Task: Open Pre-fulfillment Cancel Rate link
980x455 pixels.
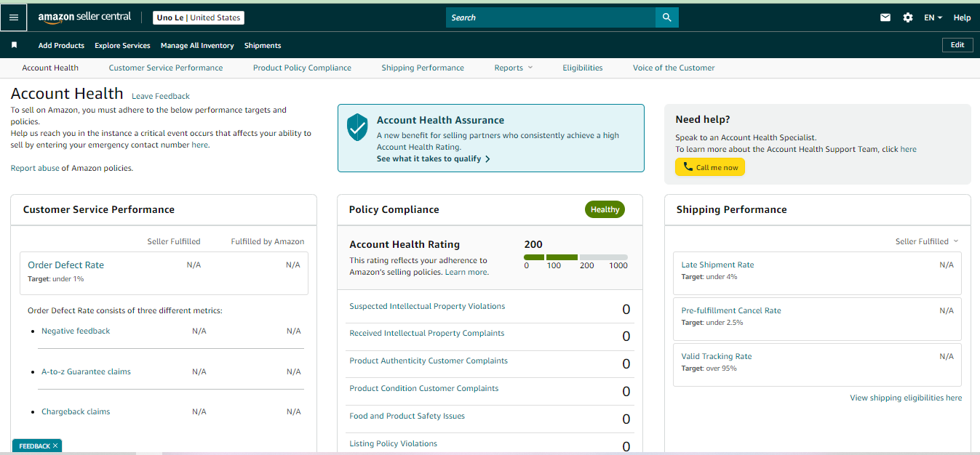Action: click(731, 310)
